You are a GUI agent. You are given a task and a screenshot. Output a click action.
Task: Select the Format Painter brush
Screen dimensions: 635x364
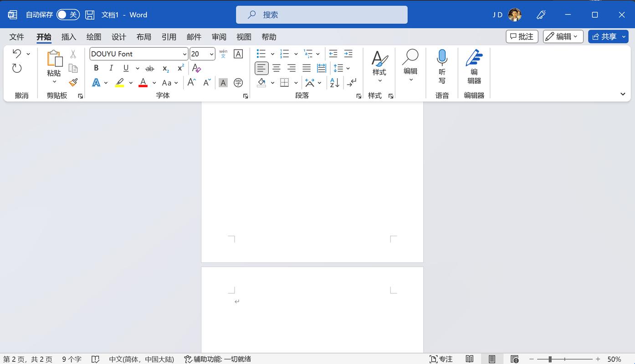click(73, 82)
